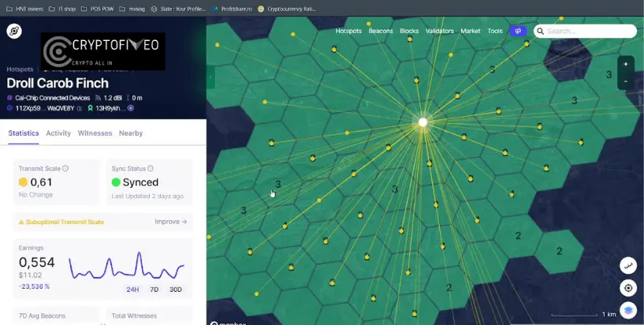
Task: Select 24H earnings range
Action: [132, 290]
